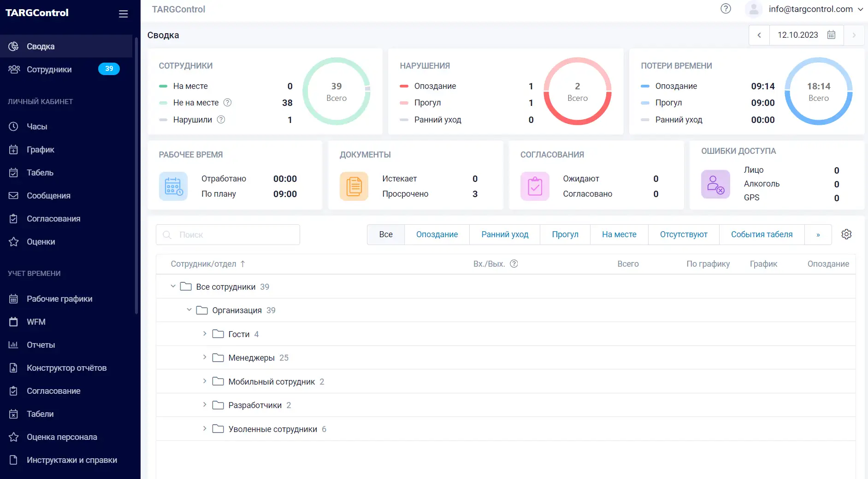868x479 pixels.
Task: Click the 'Поиск' search field
Action: pos(228,235)
